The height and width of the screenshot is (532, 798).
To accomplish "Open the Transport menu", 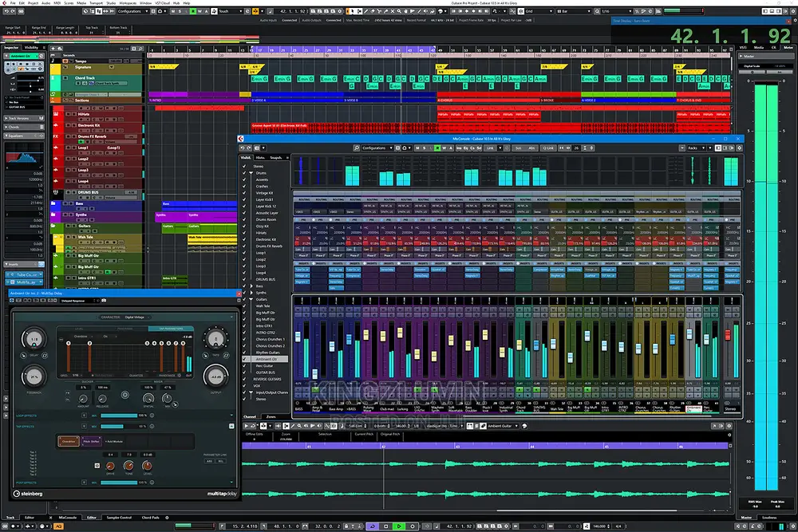I will pyautogui.click(x=97, y=3).
